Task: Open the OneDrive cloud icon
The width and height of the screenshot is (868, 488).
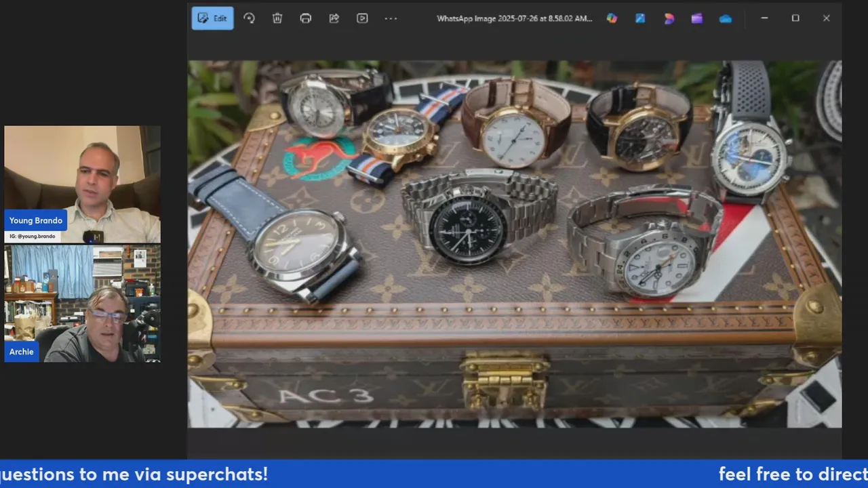Action: tap(726, 18)
